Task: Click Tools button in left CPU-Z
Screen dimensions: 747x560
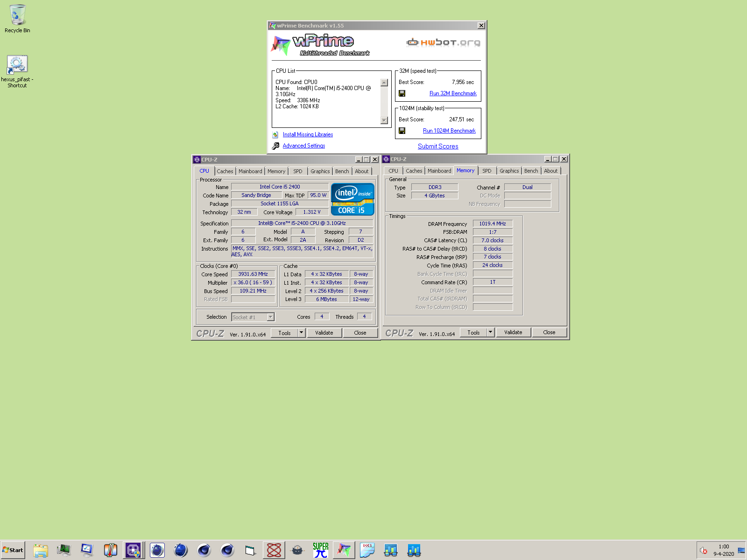Action: [x=284, y=333]
